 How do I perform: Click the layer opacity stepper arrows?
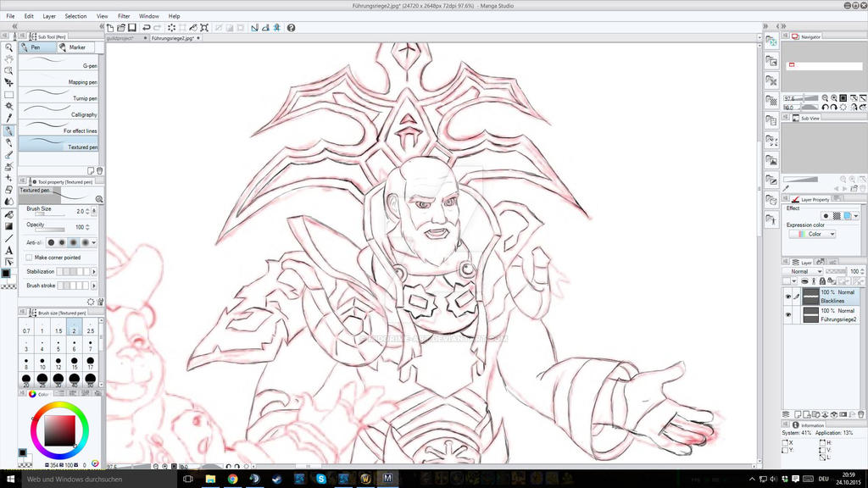click(862, 271)
